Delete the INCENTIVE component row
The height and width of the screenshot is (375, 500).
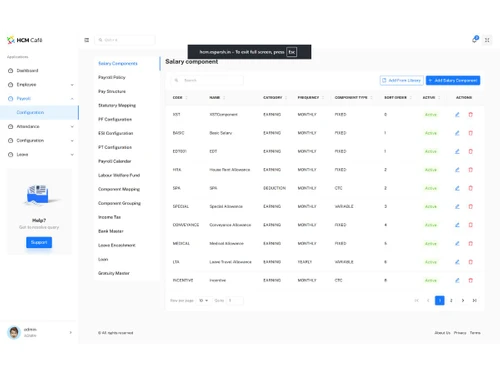471,280
